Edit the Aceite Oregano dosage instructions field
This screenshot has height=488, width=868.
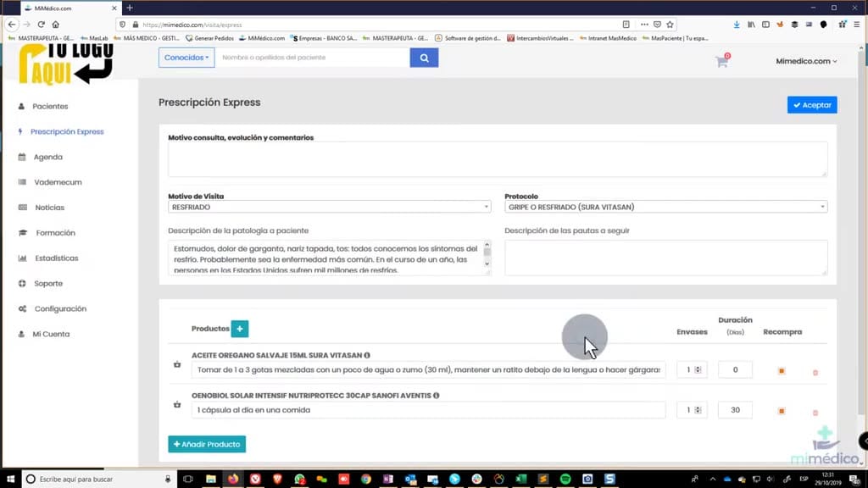pyautogui.click(x=428, y=369)
